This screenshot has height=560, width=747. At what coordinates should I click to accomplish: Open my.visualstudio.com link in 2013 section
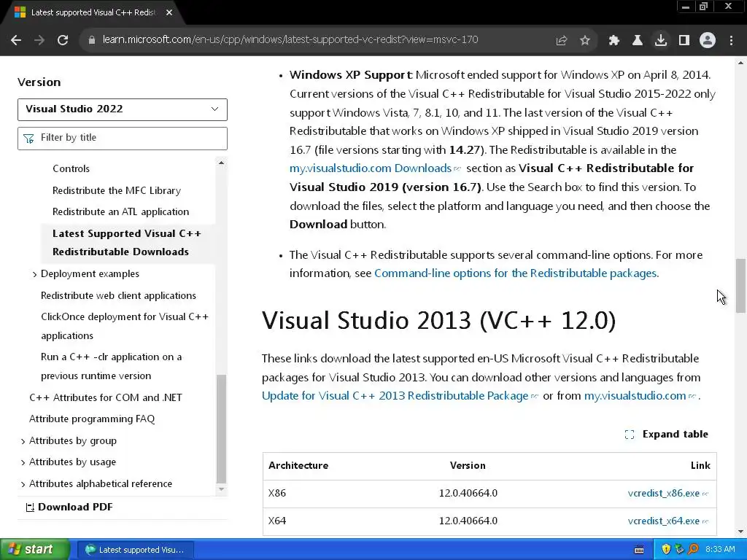click(640, 396)
